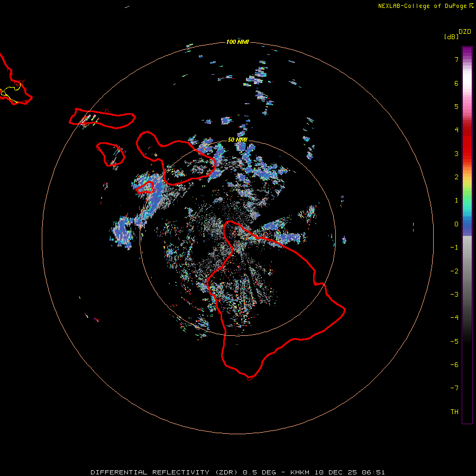Click the 2 value on color scale
The height and width of the screenshot is (476, 476).
pyautogui.click(x=456, y=177)
